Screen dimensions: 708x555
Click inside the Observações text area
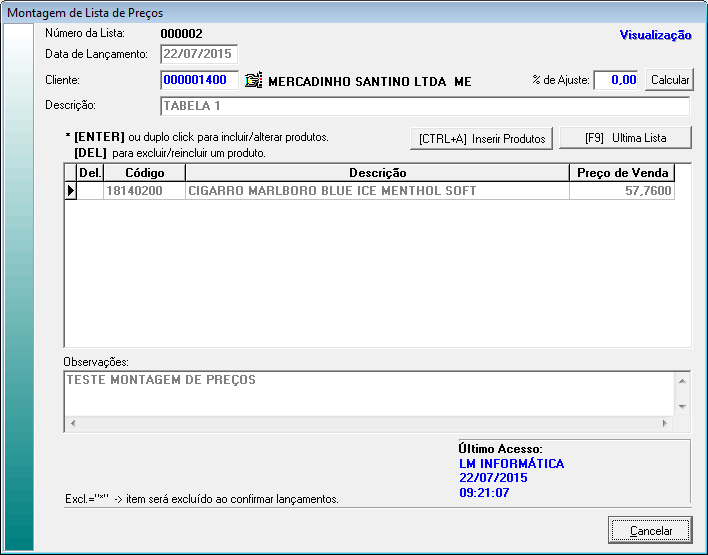point(368,393)
